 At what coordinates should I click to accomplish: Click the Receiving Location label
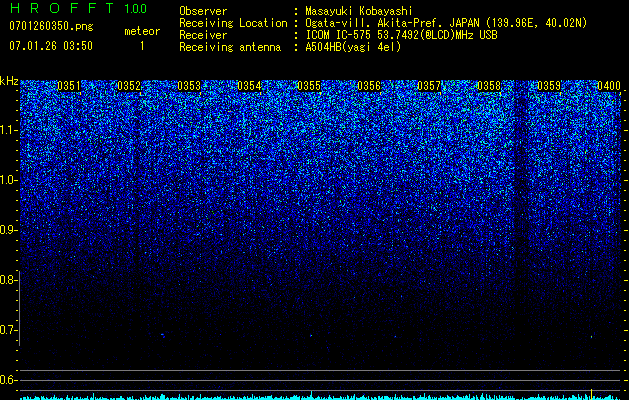(233, 23)
